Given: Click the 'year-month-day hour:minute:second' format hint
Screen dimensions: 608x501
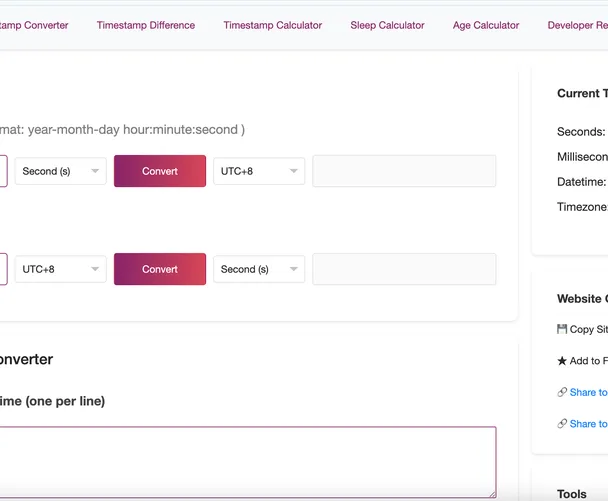Looking at the screenshot, I should click(133, 130).
